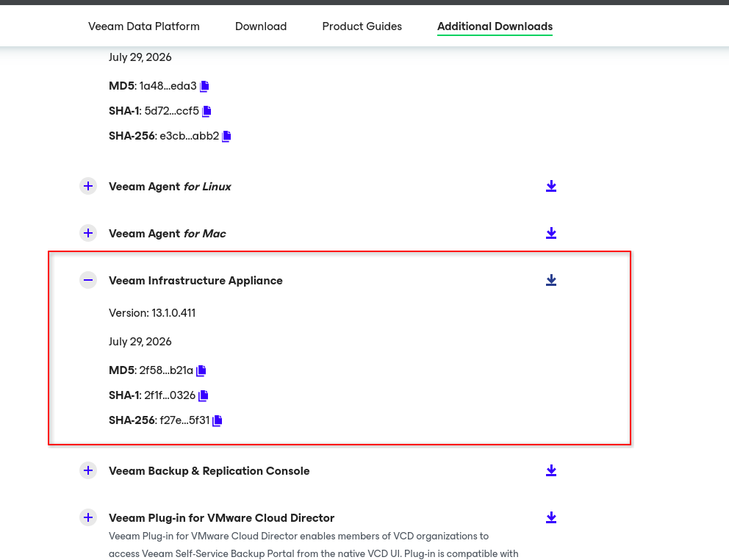Click Veeam Backup & Replication Console title
Viewport: 729px width, 560px height.
pos(209,470)
